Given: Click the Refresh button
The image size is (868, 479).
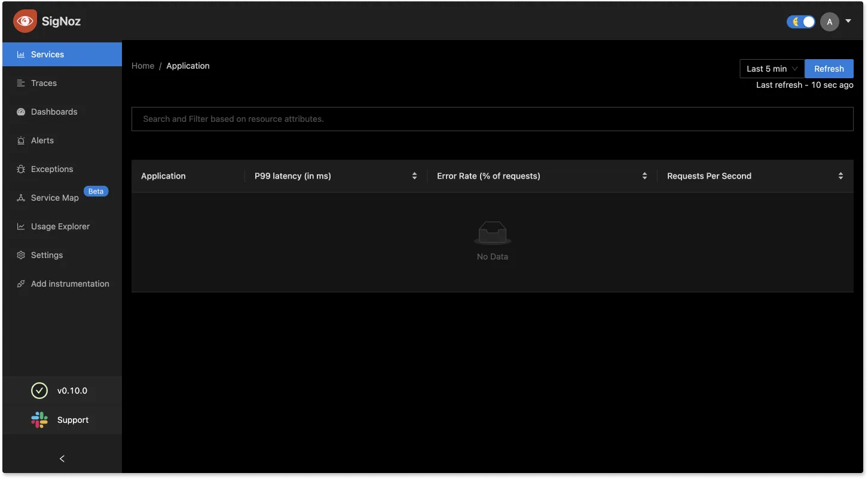Looking at the screenshot, I should [x=829, y=69].
